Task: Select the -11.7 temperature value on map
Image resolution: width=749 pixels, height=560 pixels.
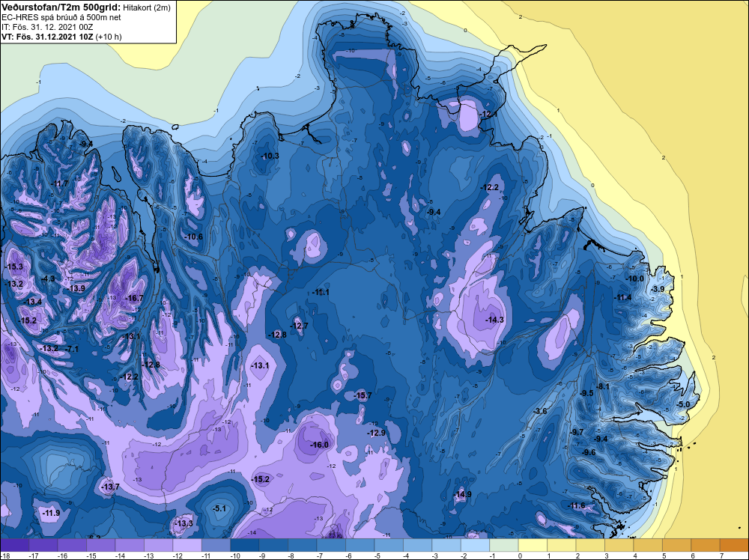Action: pos(59,183)
